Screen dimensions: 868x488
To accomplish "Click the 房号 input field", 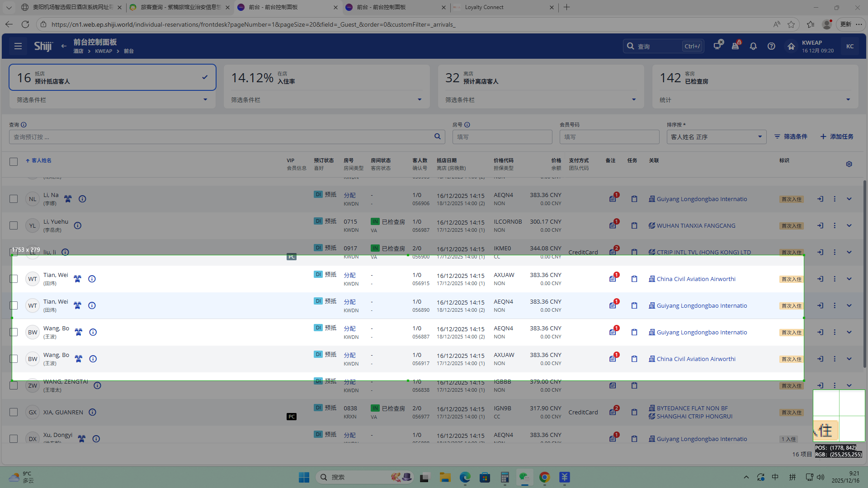I will [502, 137].
